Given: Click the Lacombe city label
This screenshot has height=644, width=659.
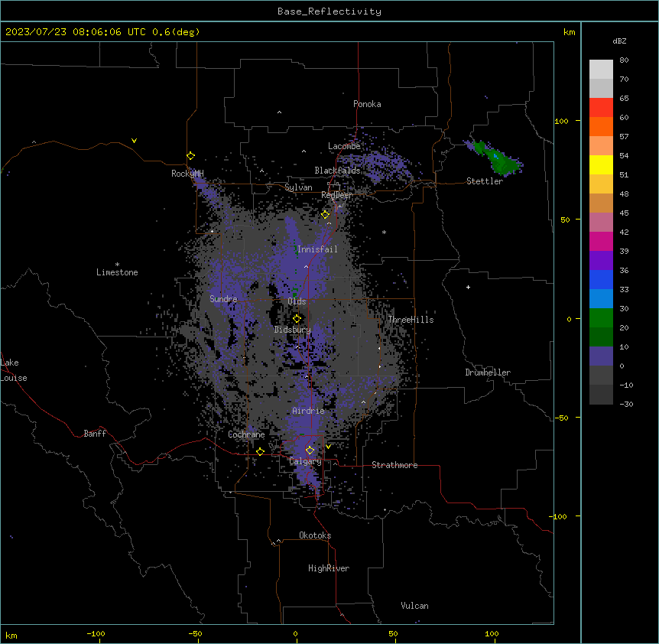Looking at the screenshot, I should click(x=344, y=146).
